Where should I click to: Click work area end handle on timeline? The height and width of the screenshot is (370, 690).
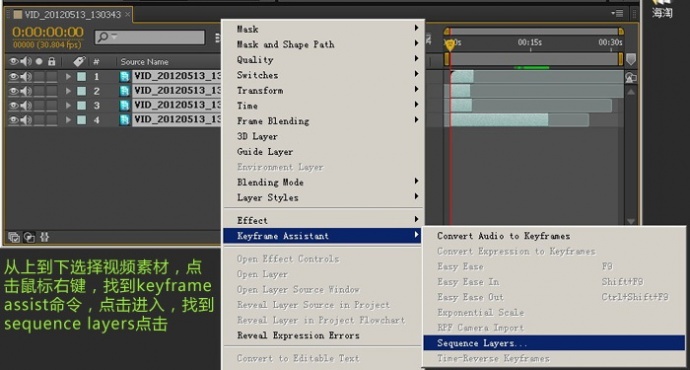click(x=620, y=59)
